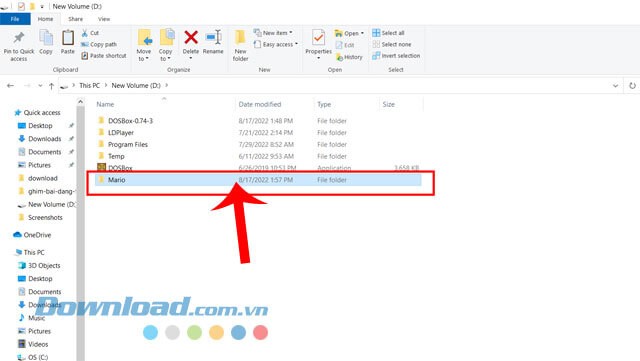
Task: Click the navigation pane scrollbar
Action: [80, 233]
